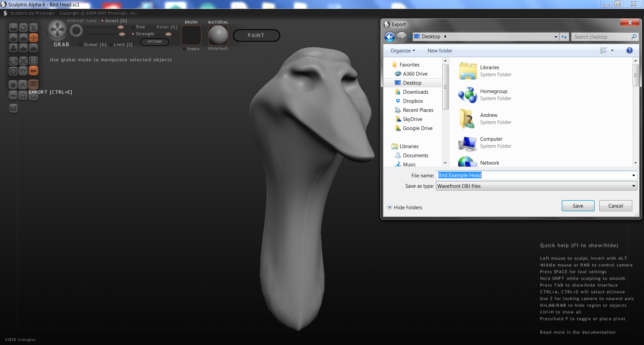This screenshot has height=345, width=644.
Task: Select the Draw sculpt tool
Action: (x=13, y=38)
